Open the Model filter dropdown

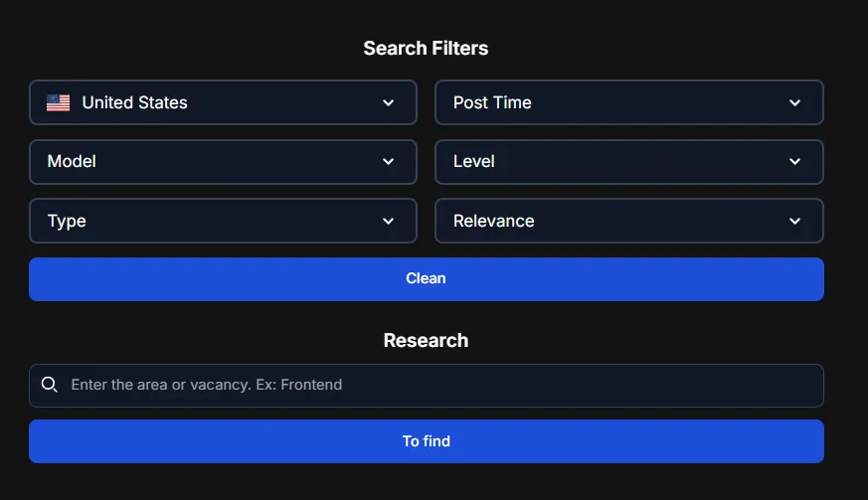(223, 162)
